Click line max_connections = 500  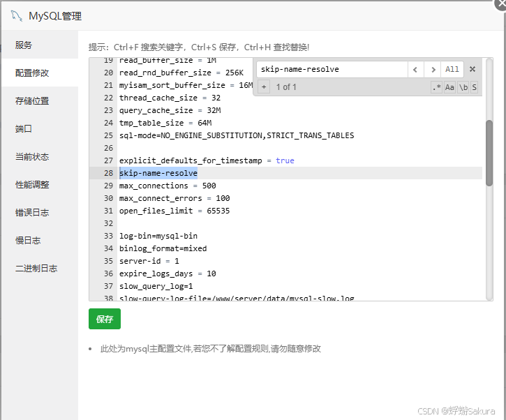[168, 186]
